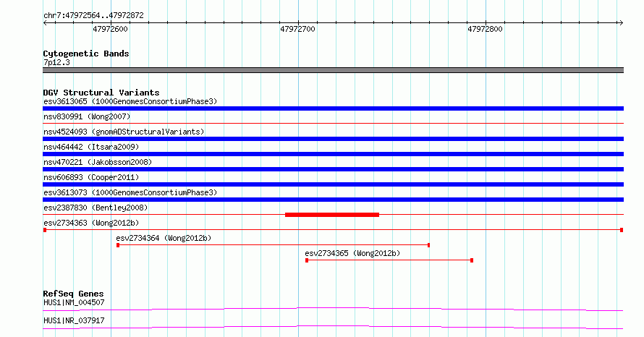Image resolution: width=644 pixels, height=337 pixels.
Task: Click the 7p12.3 band label
Action: coord(56,62)
